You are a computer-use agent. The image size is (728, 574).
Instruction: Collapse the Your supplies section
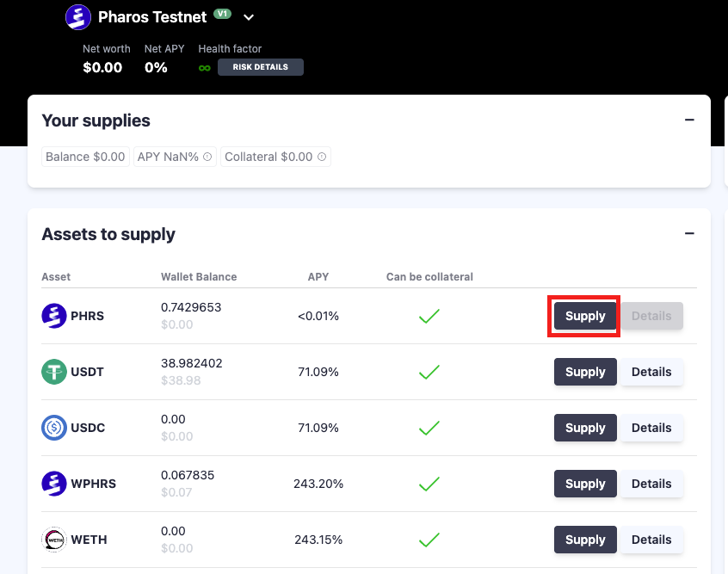pyautogui.click(x=689, y=120)
